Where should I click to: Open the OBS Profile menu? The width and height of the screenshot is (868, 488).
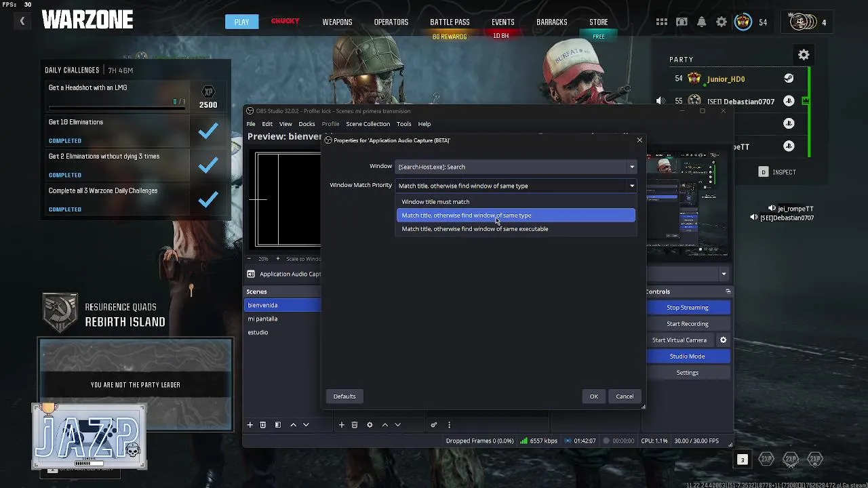[x=330, y=124]
